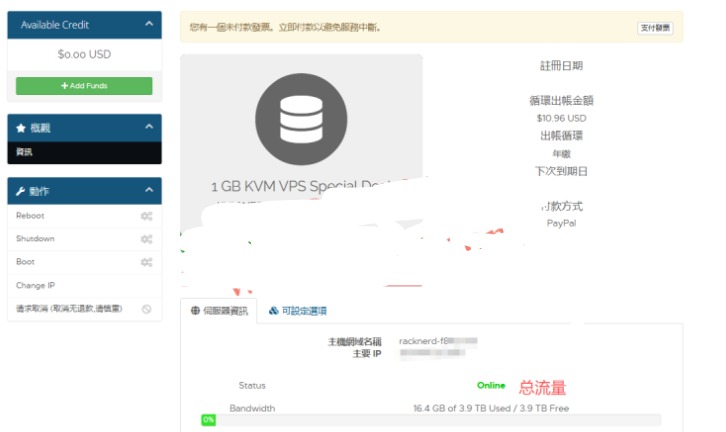This screenshot has height=432, width=726.
Task: Collapse the 動作 panel using its chevron
Action: (x=148, y=191)
